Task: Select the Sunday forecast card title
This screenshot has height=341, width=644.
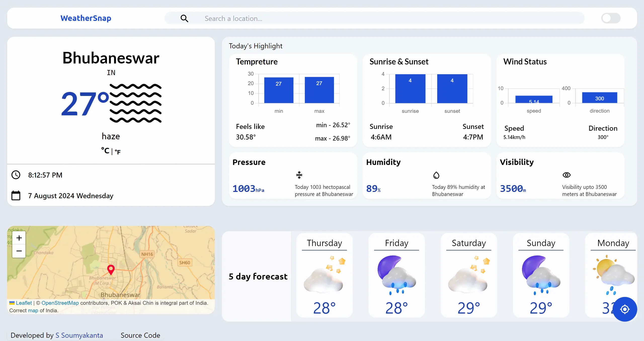Action: tap(541, 243)
